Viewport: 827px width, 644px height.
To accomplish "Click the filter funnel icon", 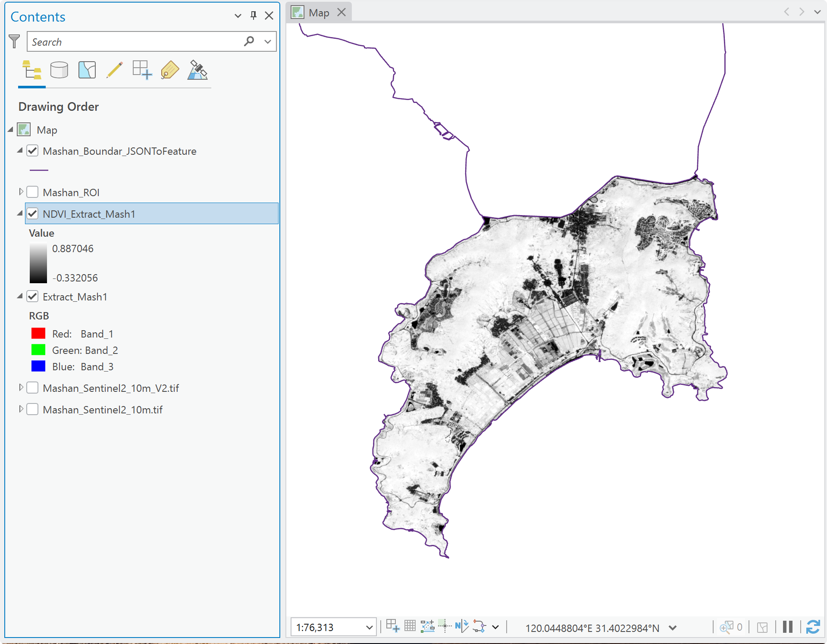I will (14, 41).
